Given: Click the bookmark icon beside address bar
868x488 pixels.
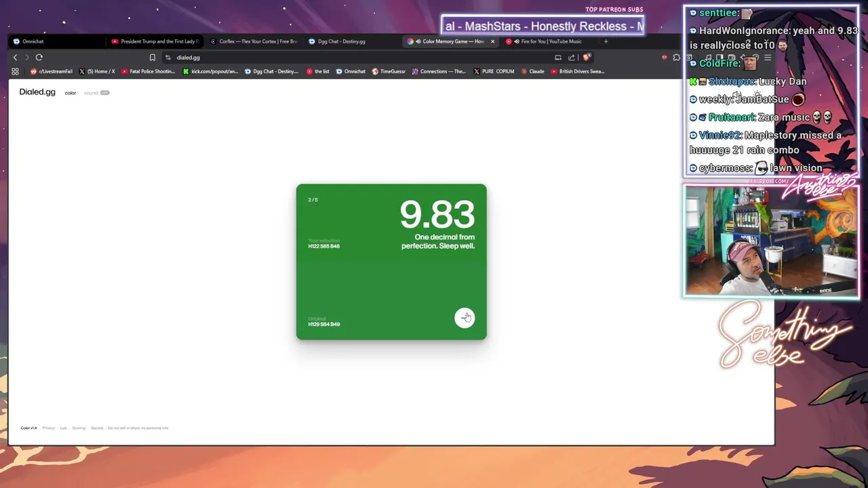Looking at the screenshot, I should (x=153, y=58).
